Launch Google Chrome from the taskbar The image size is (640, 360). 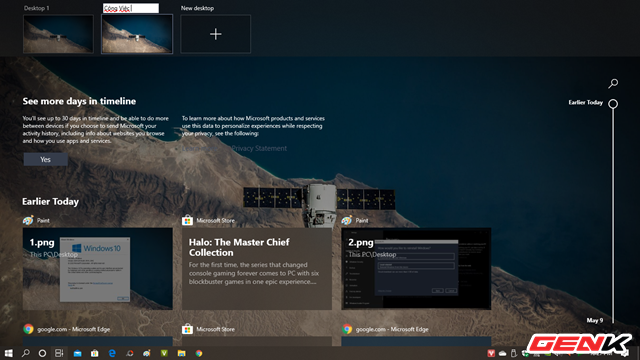pos(199,353)
